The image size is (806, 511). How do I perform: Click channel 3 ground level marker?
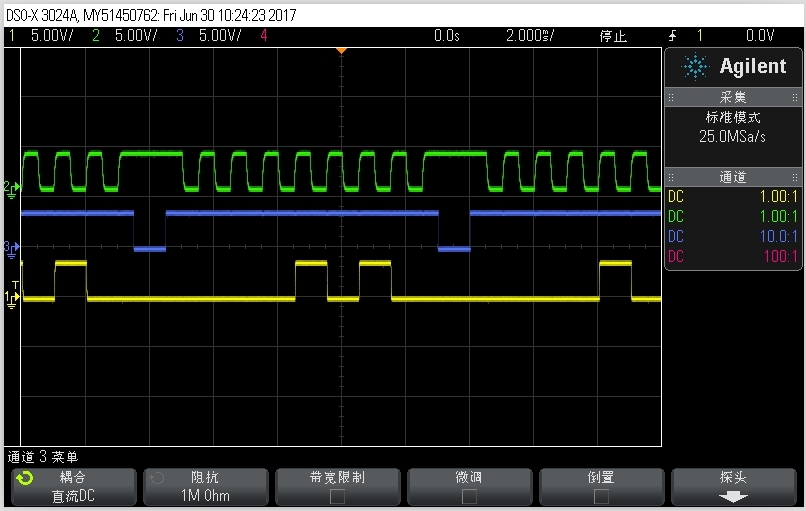(x=11, y=249)
